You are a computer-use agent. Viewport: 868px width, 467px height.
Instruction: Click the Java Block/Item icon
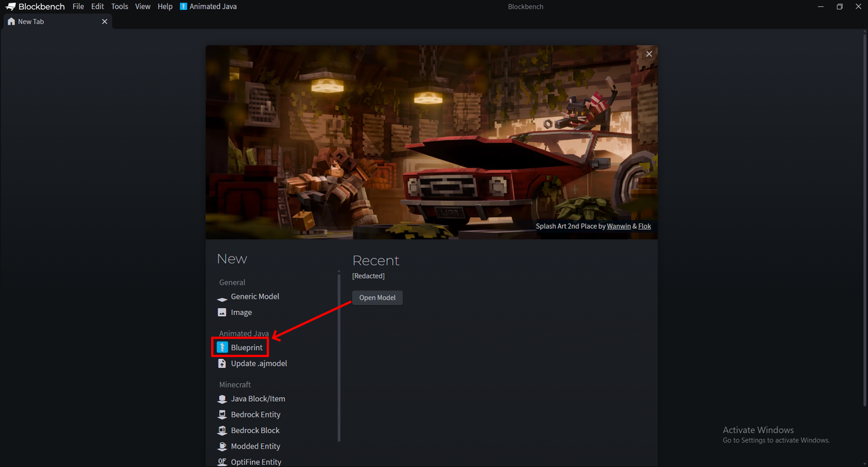coord(222,399)
